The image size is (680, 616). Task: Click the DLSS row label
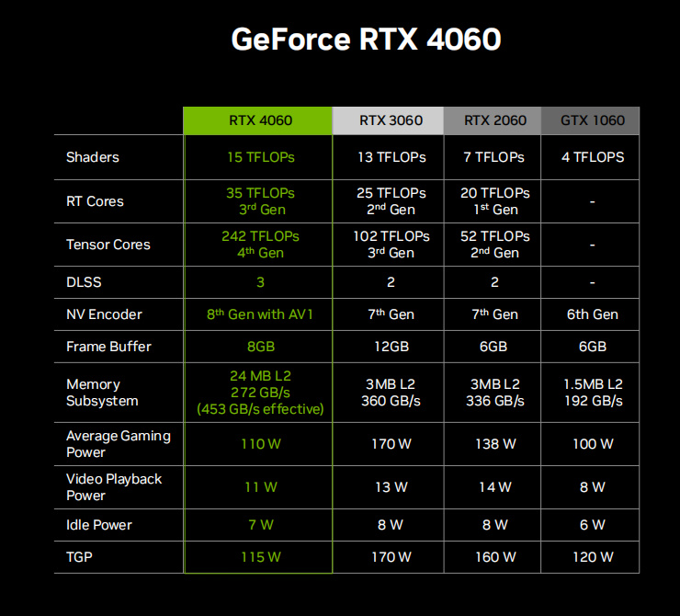click(84, 282)
